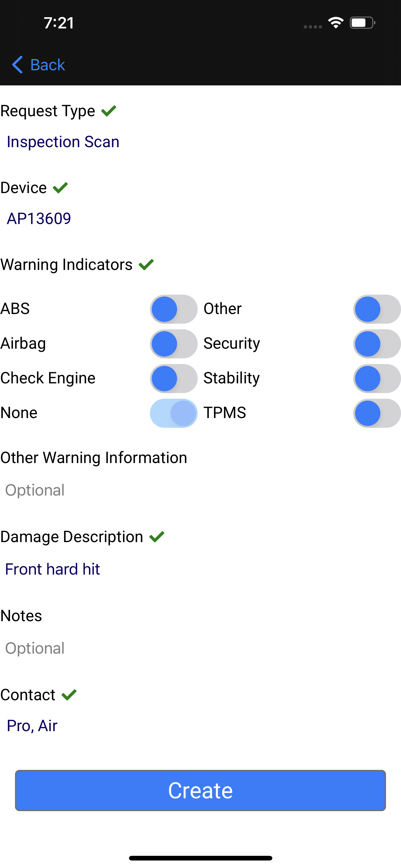Image resolution: width=401 pixels, height=868 pixels.
Task: Open the Pro, Air contact selector
Action: pyautogui.click(x=32, y=726)
